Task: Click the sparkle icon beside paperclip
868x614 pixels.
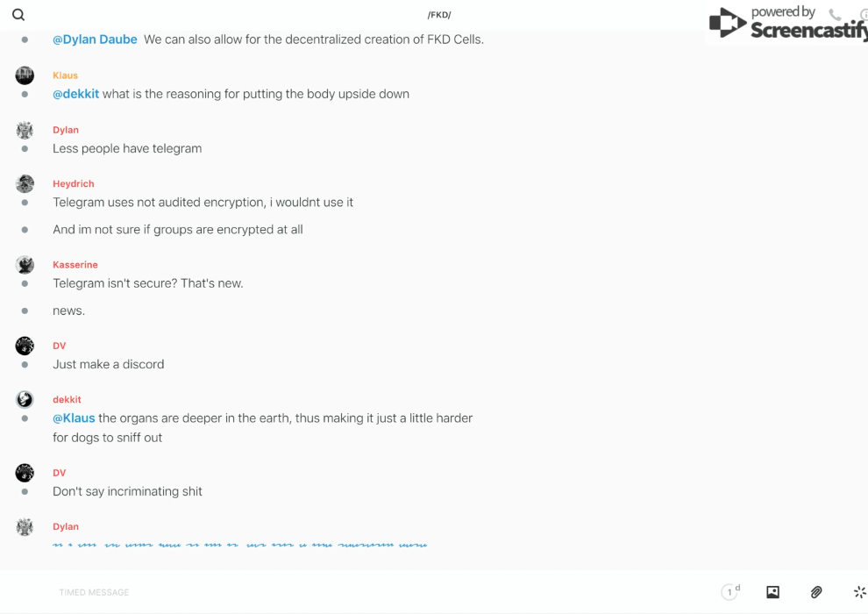Action: coord(859,592)
